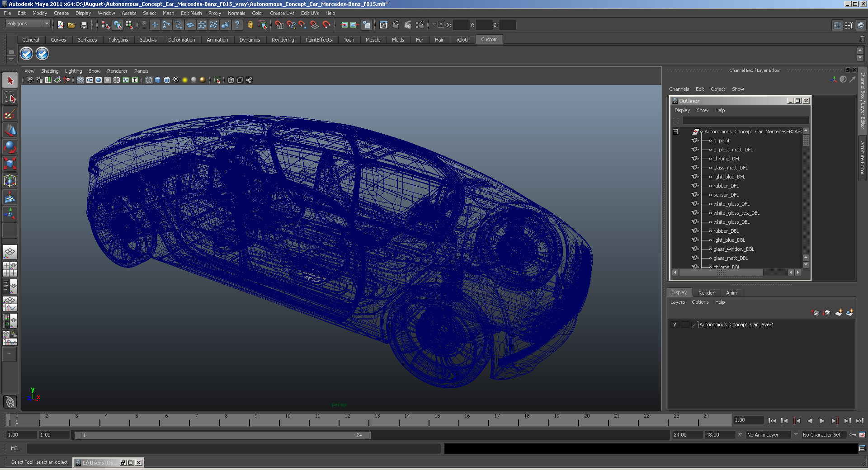868x470 pixels.
Task: Click the MEL command input field
Action: pyautogui.click(x=234, y=448)
